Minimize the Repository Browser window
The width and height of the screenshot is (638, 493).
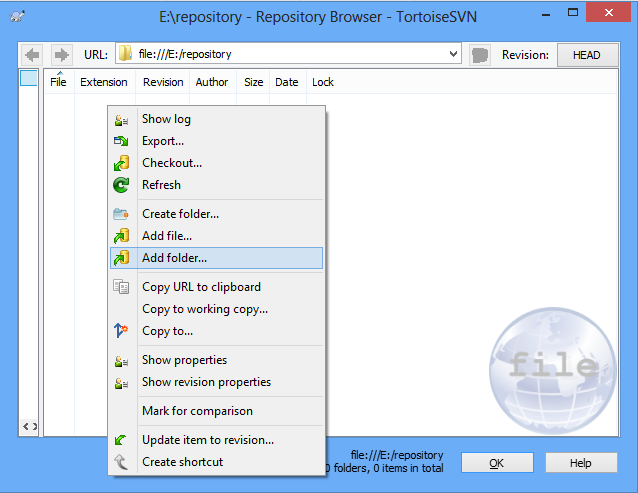pos(546,15)
